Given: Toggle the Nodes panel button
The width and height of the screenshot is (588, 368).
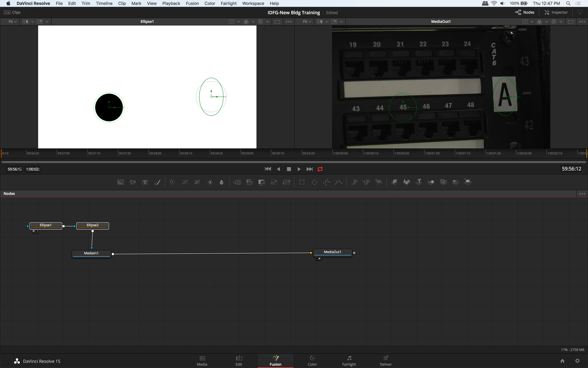Looking at the screenshot, I should [524, 12].
